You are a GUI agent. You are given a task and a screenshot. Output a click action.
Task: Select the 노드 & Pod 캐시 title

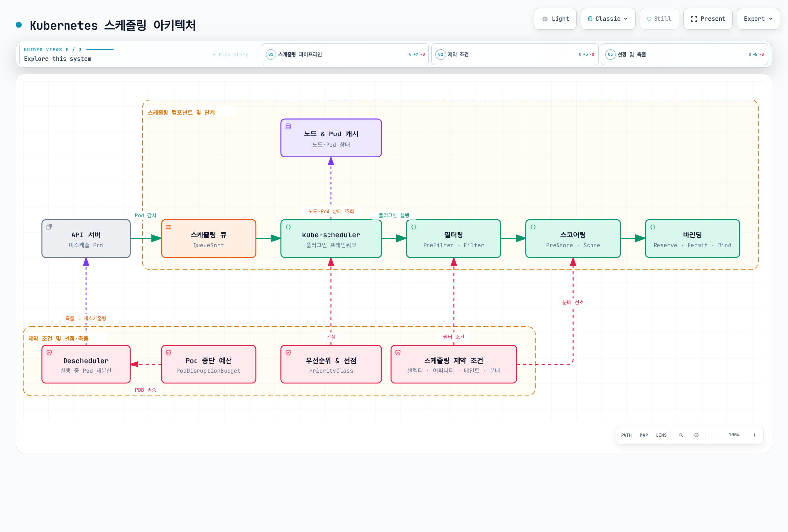point(331,134)
